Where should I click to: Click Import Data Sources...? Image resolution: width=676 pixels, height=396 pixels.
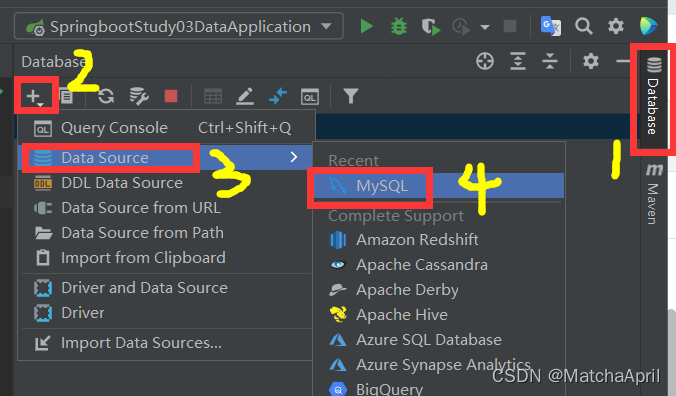pos(166,343)
